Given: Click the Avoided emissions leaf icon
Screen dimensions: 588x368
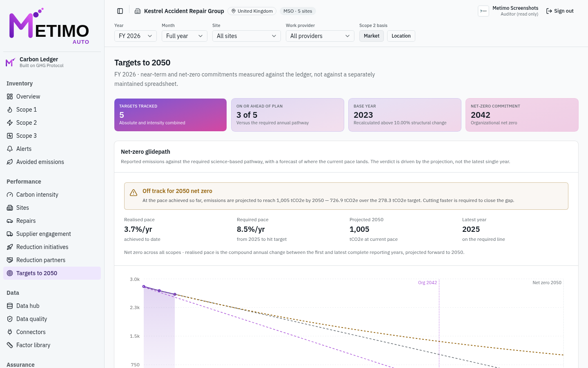Looking at the screenshot, I should (x=10, y=162).
